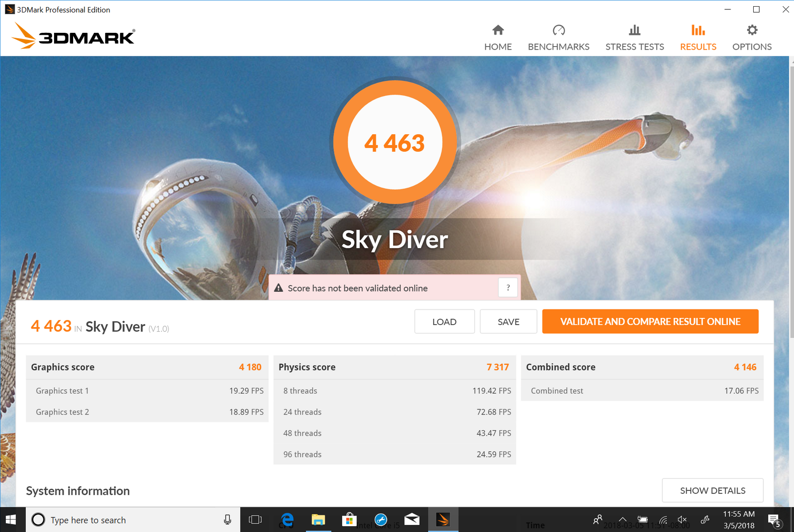Open the Mail app from taskbar
The width and height of the screenshot is (794, 532).
click(x=412, y=520)
